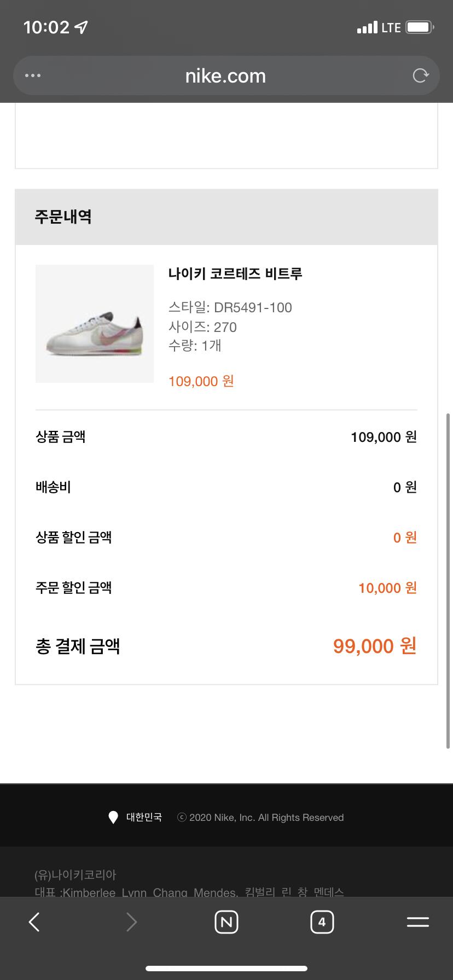Tap the battery icon in status bar
Image resolution: width=453 pixels, height=980 pixels.
pos(420,27)
